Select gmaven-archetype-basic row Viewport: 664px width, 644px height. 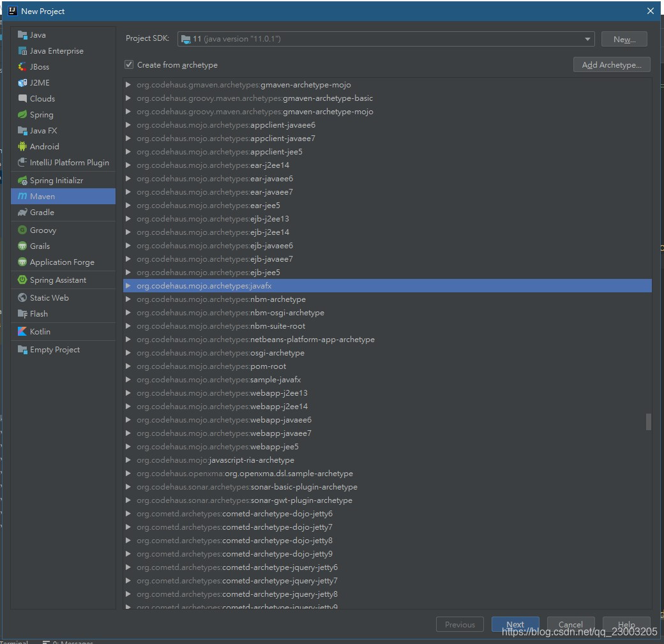point(387,98)
